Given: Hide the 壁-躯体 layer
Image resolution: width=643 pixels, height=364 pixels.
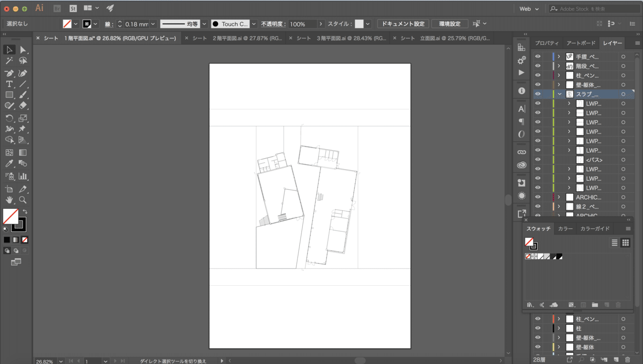Looking at the screenshot, I should 538,85.
